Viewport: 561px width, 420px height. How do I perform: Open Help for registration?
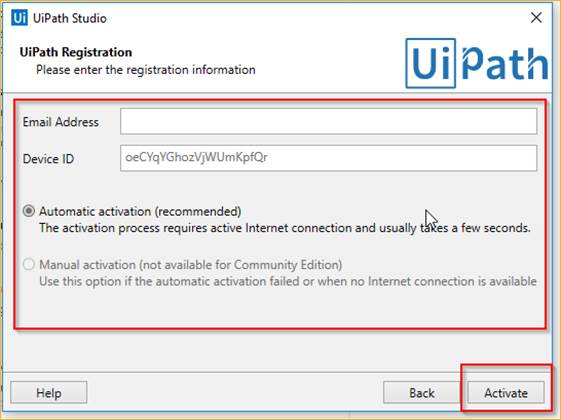(49, 393)
